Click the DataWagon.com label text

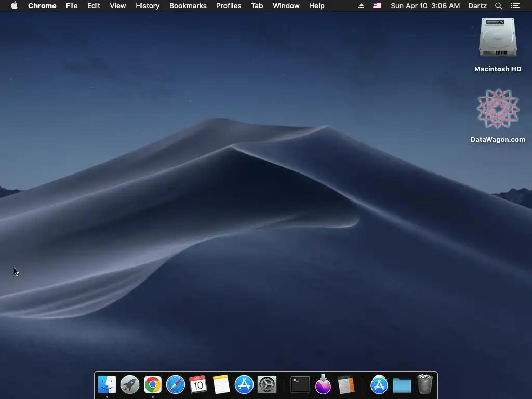tap(498, 139)
